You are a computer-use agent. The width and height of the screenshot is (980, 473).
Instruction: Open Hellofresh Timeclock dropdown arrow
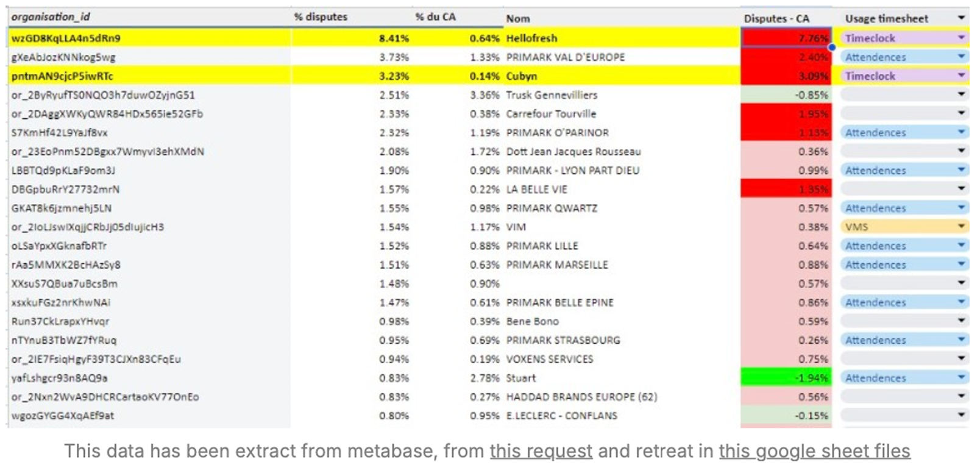[x=961, y=38]
